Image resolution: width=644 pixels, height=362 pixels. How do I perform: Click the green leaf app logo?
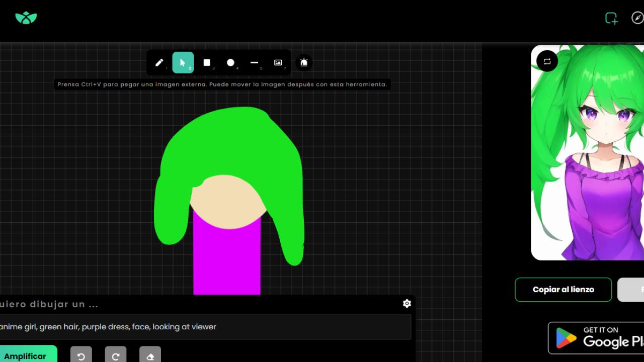(26, 18)
